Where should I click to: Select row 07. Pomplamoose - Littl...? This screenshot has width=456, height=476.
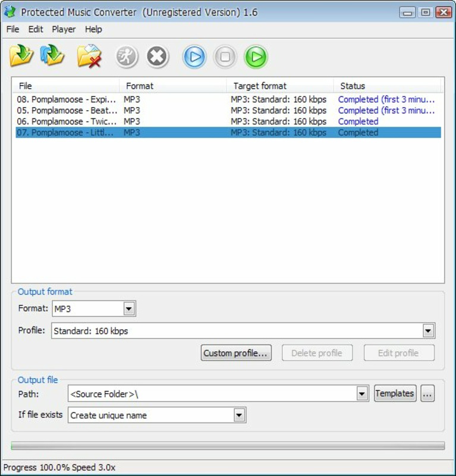[x=228, y=132]
